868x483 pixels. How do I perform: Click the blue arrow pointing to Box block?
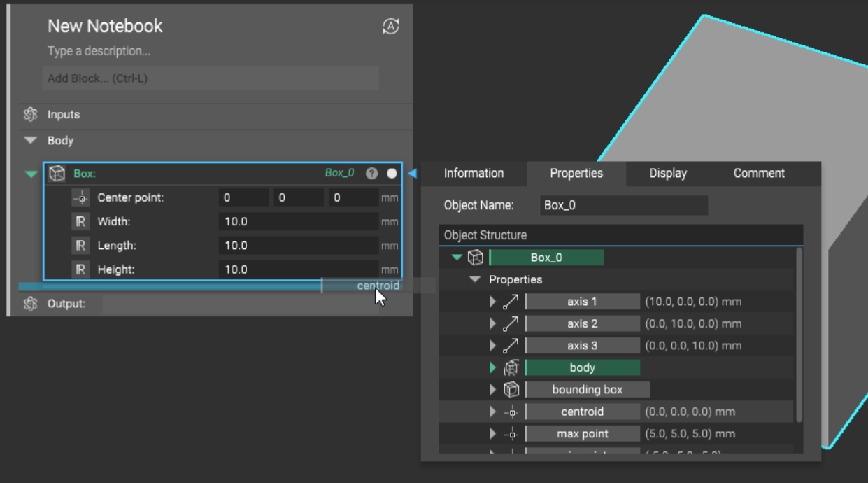[x=412, y=174]
